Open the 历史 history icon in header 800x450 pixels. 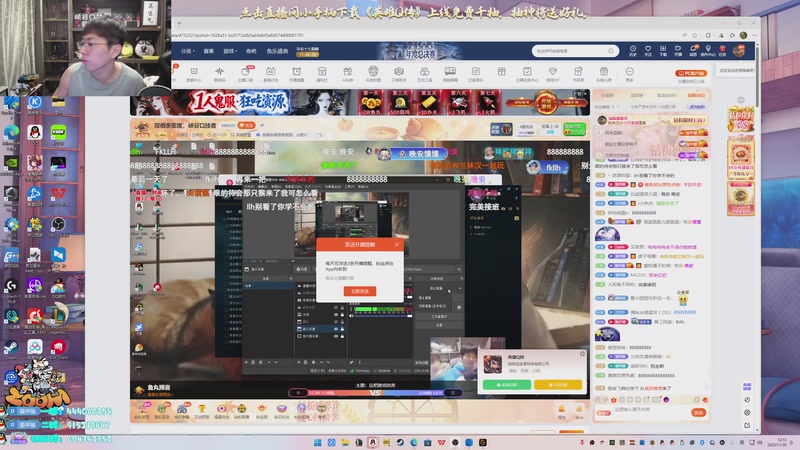(x=633, y=51)
